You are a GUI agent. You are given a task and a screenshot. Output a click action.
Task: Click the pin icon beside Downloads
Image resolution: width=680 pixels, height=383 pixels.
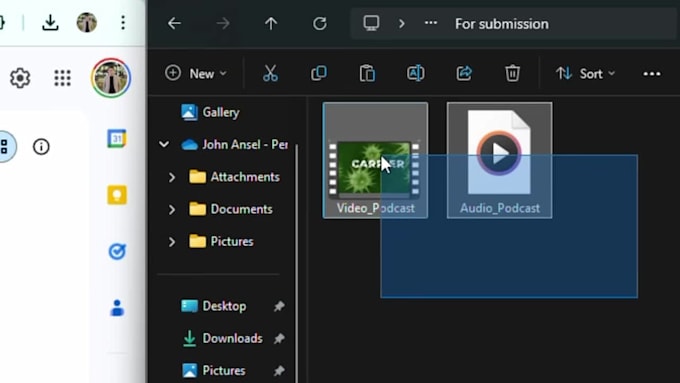point(279,338)
